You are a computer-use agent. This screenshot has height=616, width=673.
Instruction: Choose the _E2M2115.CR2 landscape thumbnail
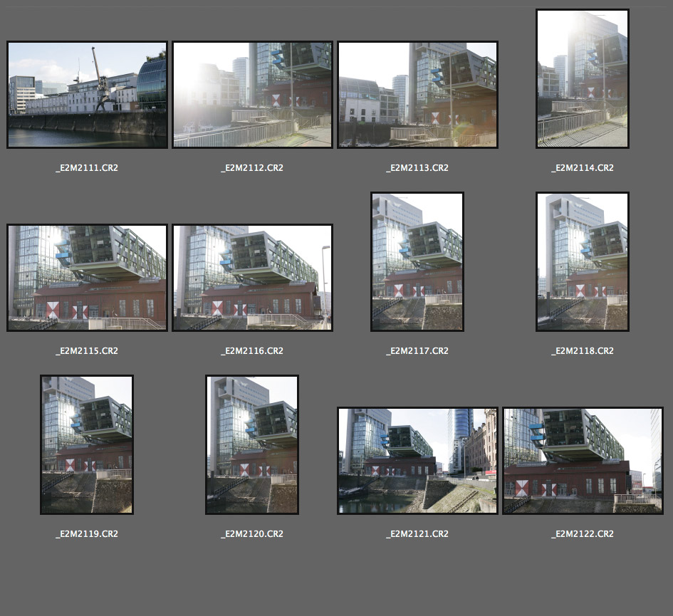pyautogui.click(x=87, y=278)
